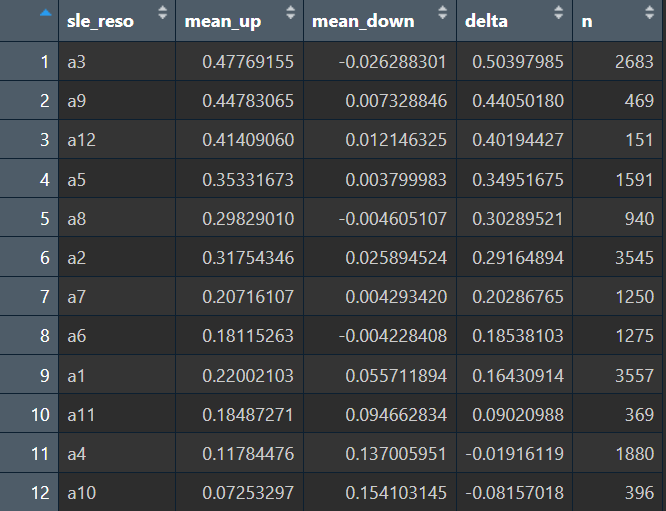The width and height of the screenshot is (666, 511).
Task: Click mean_down value 0.154103145
Action: coord(396,493)
